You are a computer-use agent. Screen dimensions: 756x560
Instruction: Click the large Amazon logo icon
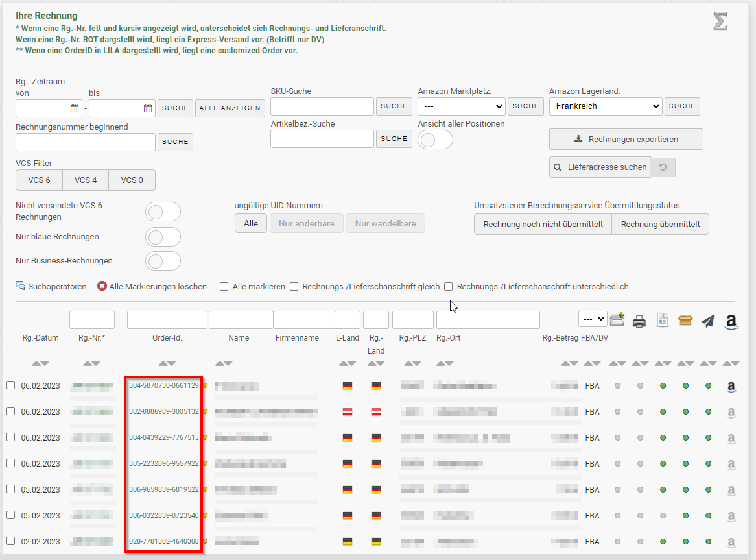(731, 321)
